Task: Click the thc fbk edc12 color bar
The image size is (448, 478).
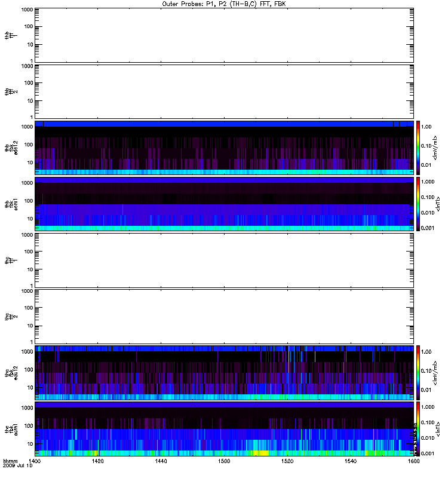Action: point(418,372)
